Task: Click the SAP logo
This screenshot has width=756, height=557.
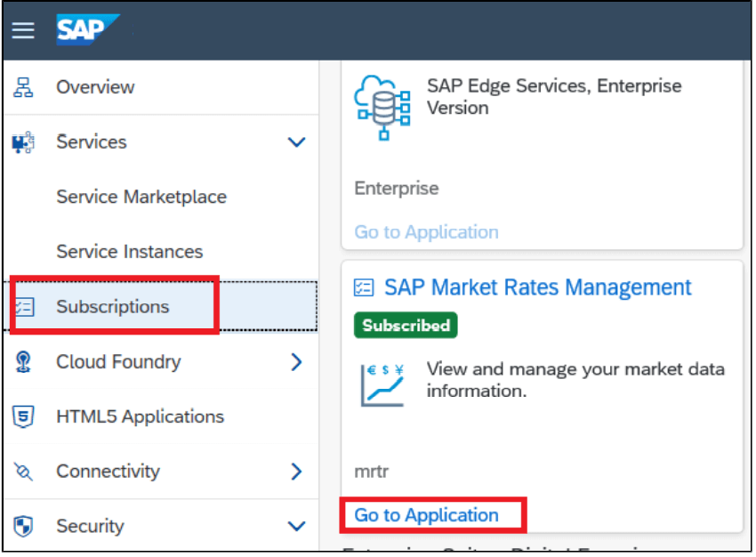Action: tap(88, 29)
